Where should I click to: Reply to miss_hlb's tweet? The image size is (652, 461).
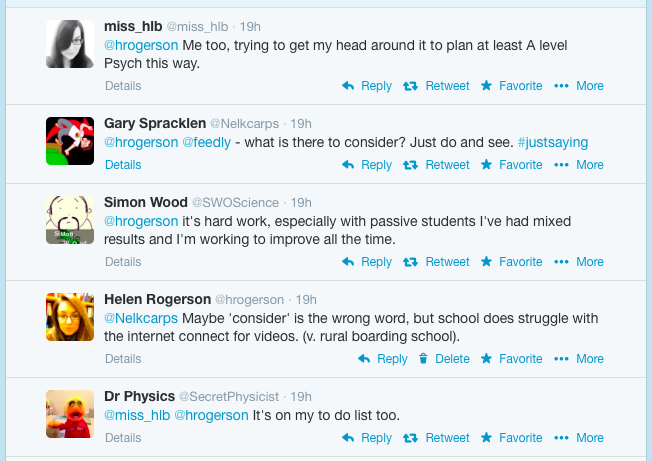[x=367, y=86]
